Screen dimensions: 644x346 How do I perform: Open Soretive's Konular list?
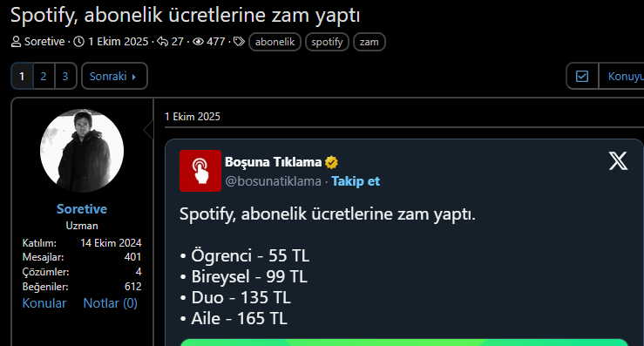(44, 303)
